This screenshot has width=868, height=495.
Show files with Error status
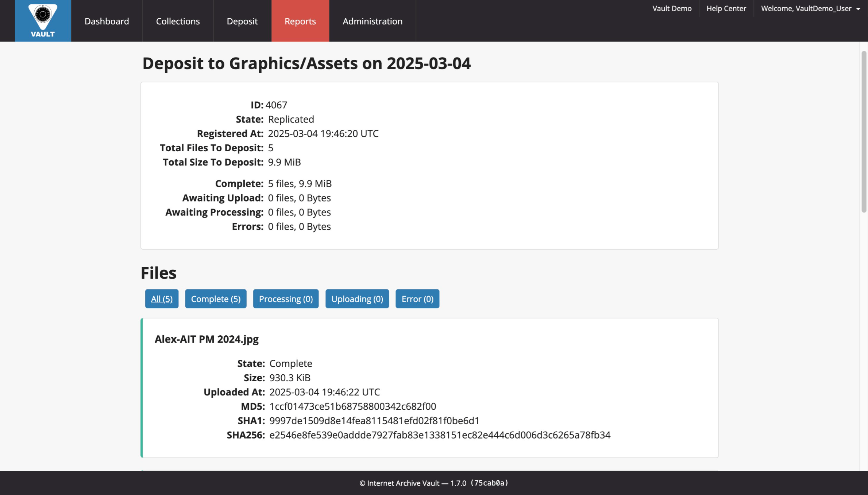pyautogui.click(x=417, y=299)
